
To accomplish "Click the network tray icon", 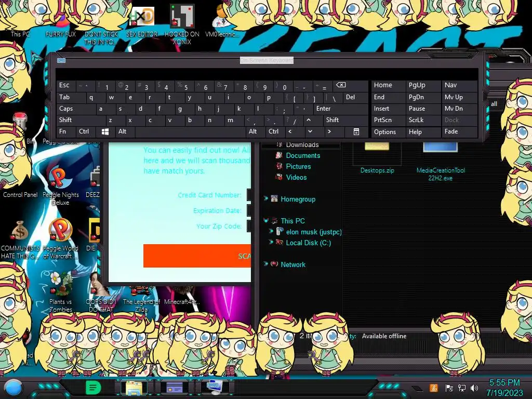I will 462,388.
